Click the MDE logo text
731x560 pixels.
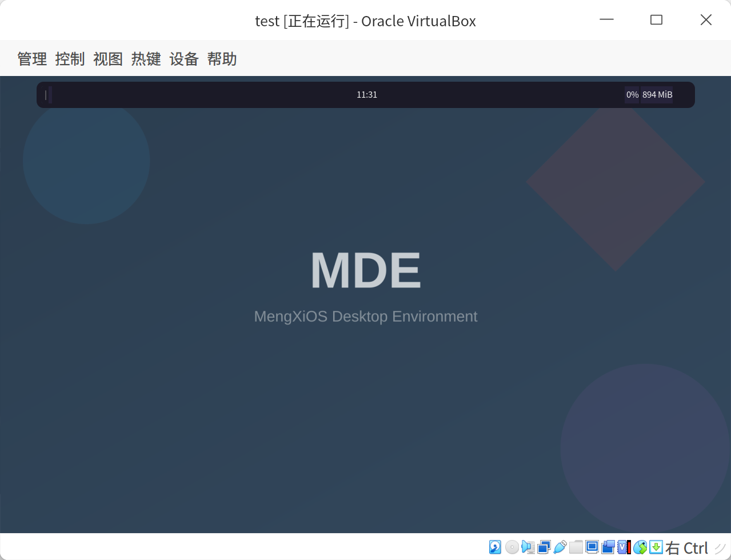click(366, 271)
